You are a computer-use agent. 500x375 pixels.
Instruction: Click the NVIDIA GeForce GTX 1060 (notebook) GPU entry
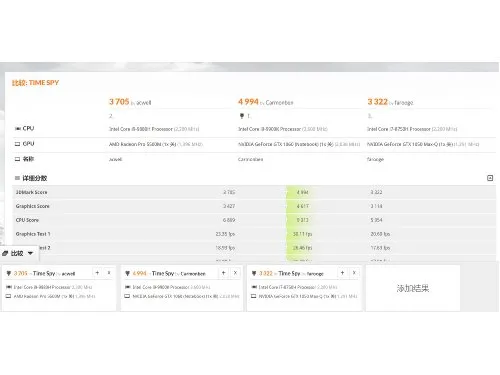click(x=299, y=144)
